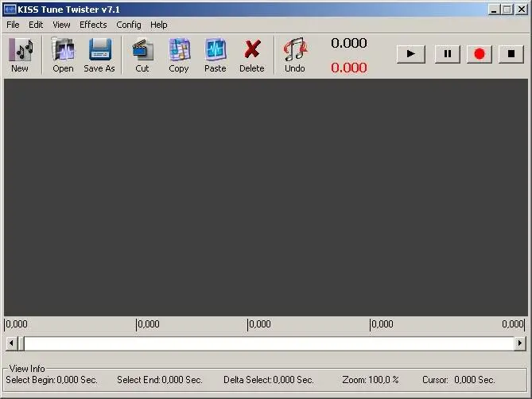Viewport: 532px width, 399px height.
Task: Open the Edit menu
Action: [36, 25]
